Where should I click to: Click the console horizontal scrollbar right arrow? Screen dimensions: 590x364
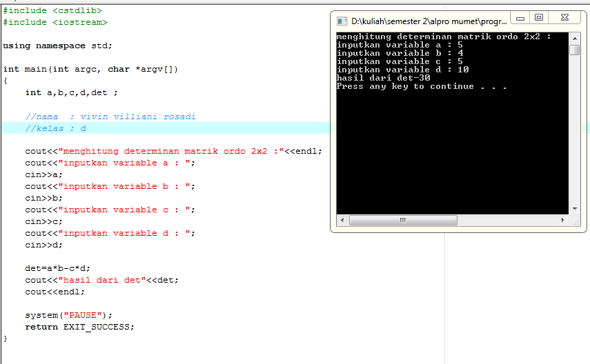[563, 221]
